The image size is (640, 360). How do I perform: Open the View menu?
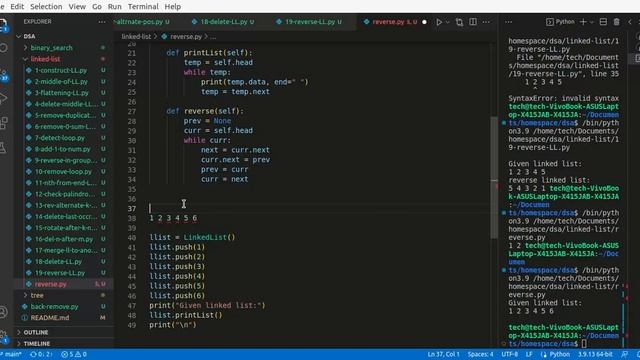coord(77,7)
